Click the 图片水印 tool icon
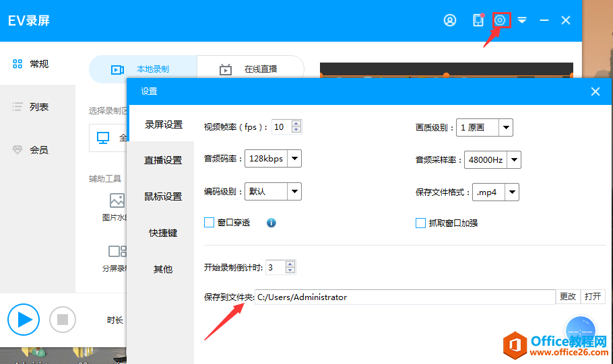The height and width of the screenshot is (364, 613). pyautogui.click(x=117, y=201)
